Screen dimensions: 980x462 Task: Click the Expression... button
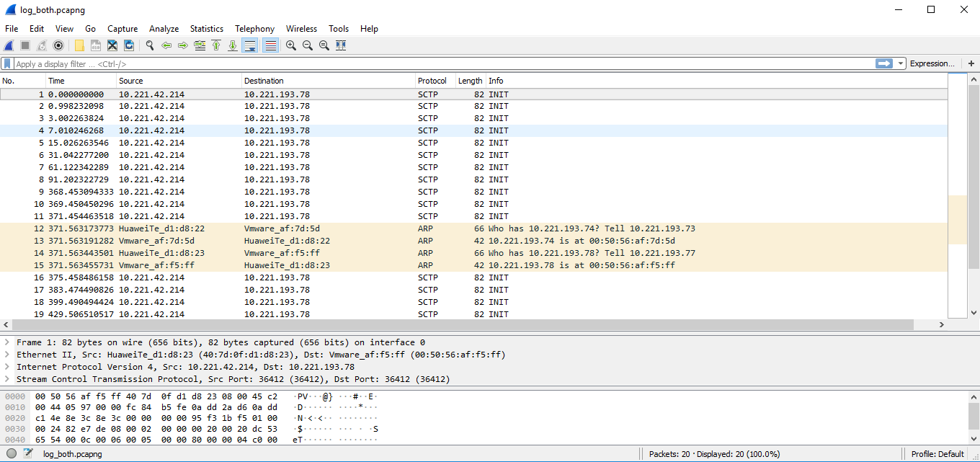coord(932,63)
